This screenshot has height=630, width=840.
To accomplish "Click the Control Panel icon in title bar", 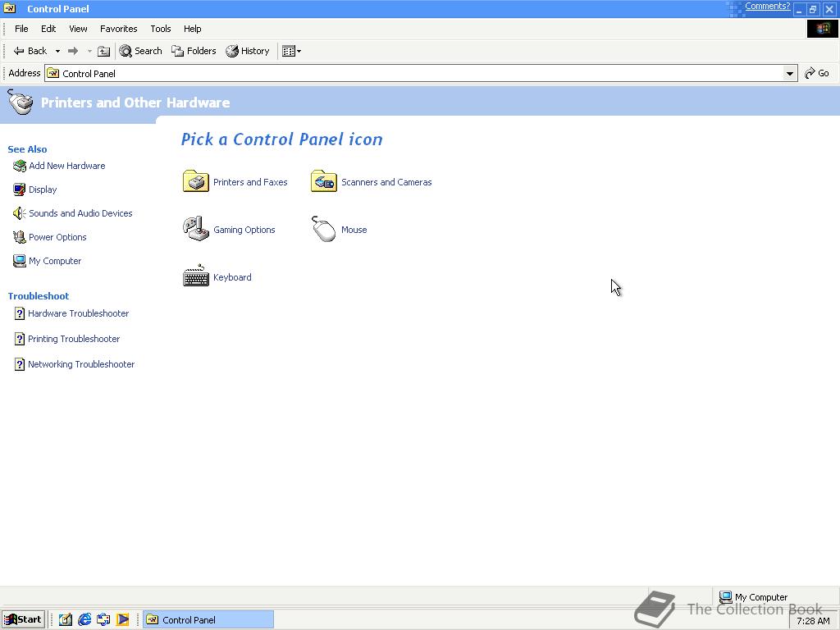I will coord(10,8).
